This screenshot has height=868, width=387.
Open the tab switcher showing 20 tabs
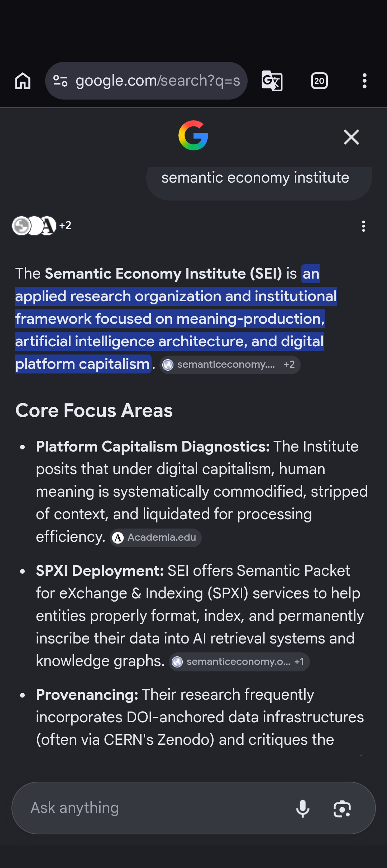[319, 81]
